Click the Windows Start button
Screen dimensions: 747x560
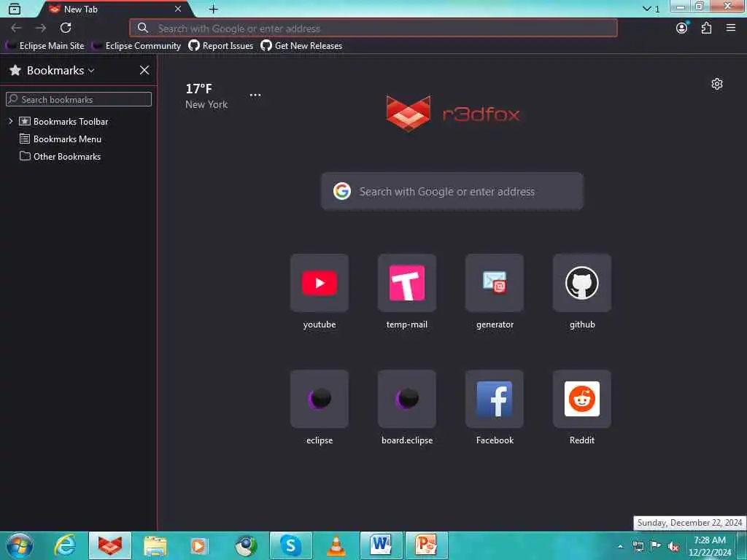(20, 545)
